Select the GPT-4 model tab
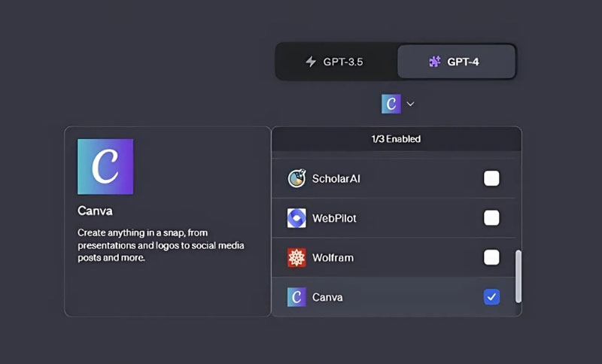Screen dimensions: 602x364 click(457, 62)
